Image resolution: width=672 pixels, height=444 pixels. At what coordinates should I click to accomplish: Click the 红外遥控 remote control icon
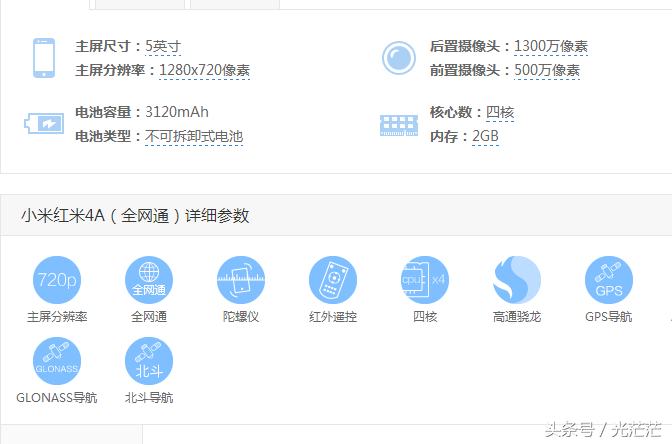pos(333,280)
